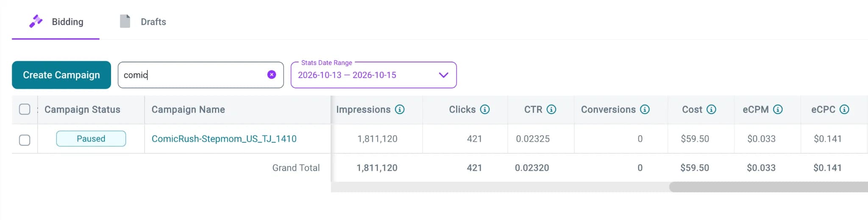Viewport: 868px width, 220px height.
Task: Show info for eCPC column
Action: [844, 110]
